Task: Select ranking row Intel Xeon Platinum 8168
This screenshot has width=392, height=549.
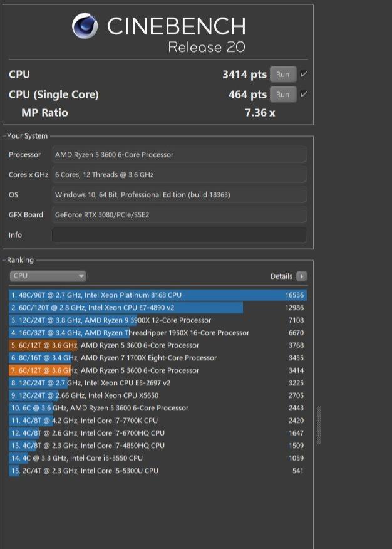Action: 158,295
